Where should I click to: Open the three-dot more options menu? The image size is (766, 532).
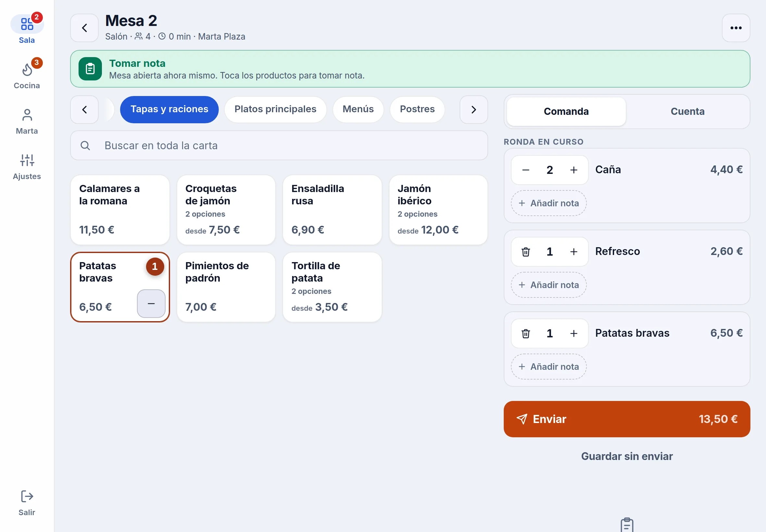coord(736,28)
